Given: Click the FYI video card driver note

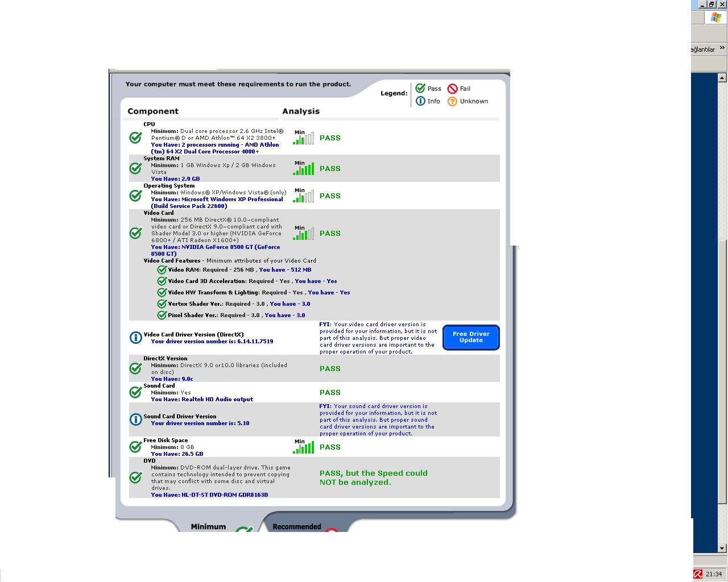Looking at the screenshot, I should [x=378, y=338].
